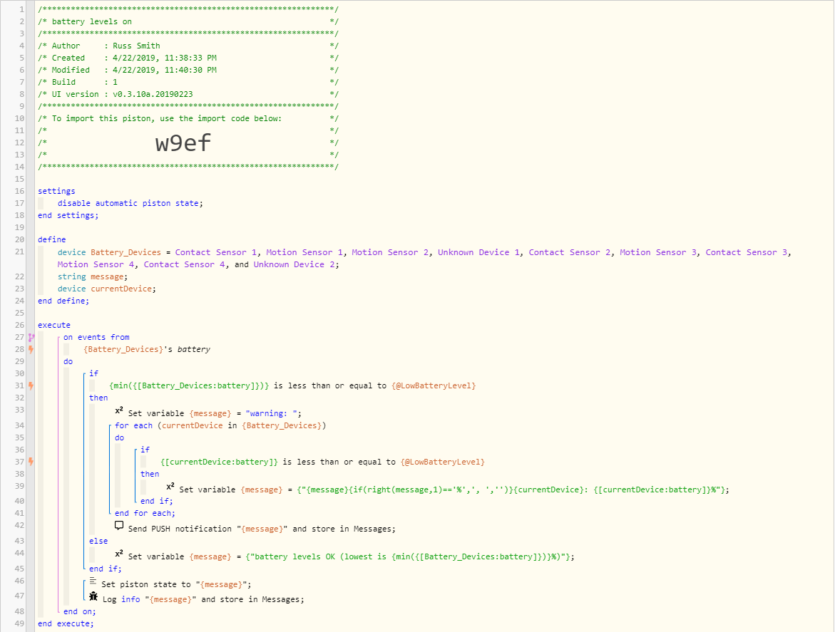Image resolution: width=840 pixels, height=632 pixels.
Task: Select "{min({[Battery_Devices:battery]})}" condition on line 31
Action: pos(189,386)
